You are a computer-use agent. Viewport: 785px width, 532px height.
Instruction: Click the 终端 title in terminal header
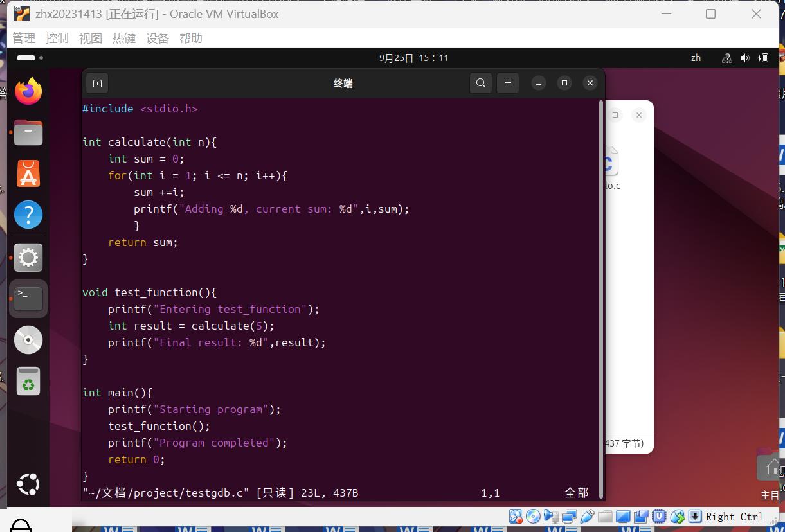[343, 83]
